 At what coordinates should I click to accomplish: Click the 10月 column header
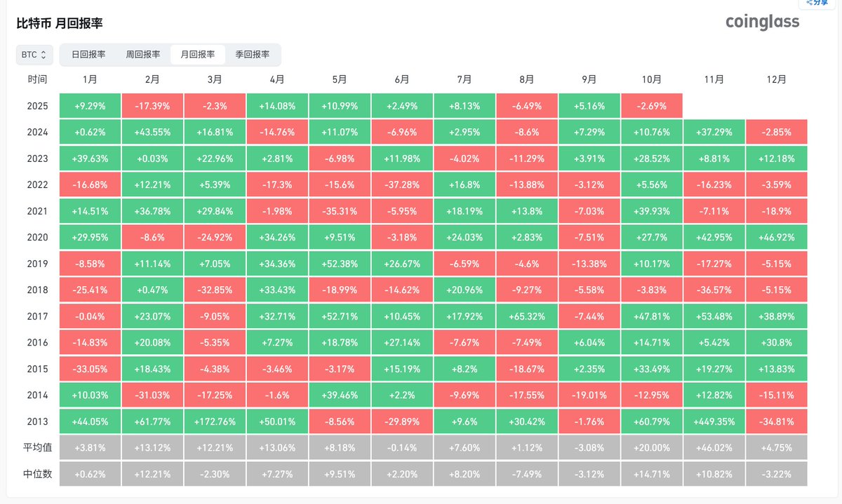[651, 80]
